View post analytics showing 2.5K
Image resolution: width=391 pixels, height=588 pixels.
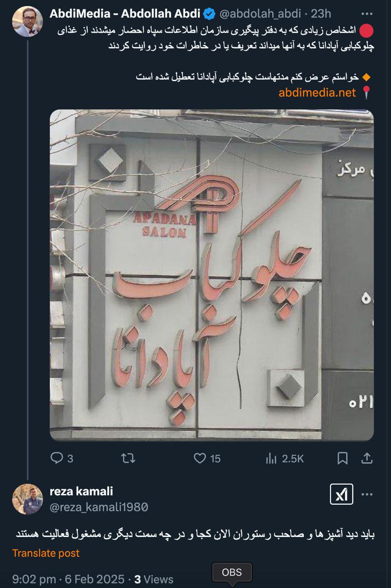(x=285, y=458)
